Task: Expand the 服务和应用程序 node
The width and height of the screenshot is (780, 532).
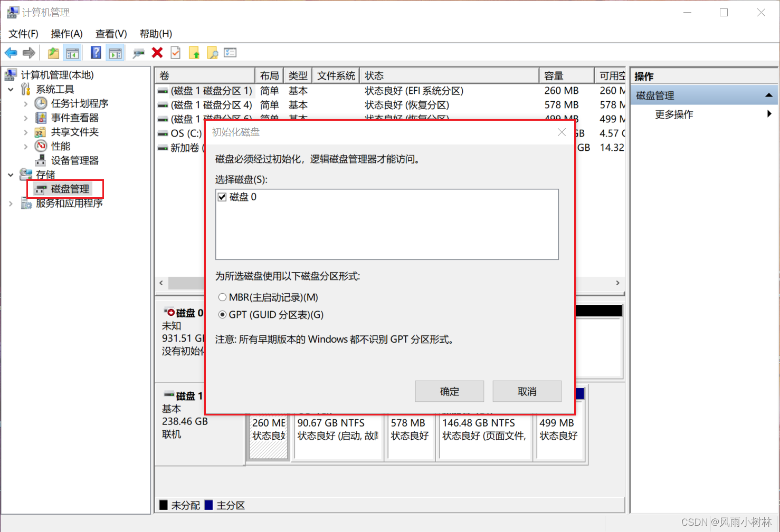Action: tap(11, 204)
